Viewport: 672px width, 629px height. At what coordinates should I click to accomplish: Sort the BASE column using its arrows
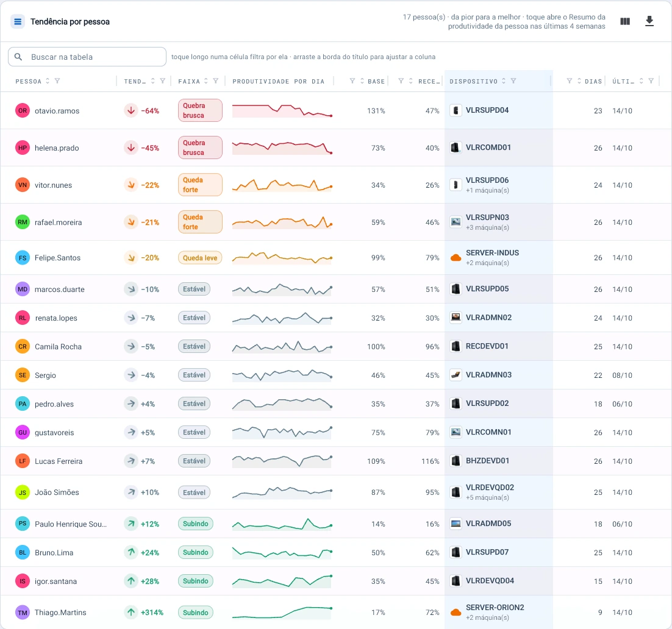362,81
